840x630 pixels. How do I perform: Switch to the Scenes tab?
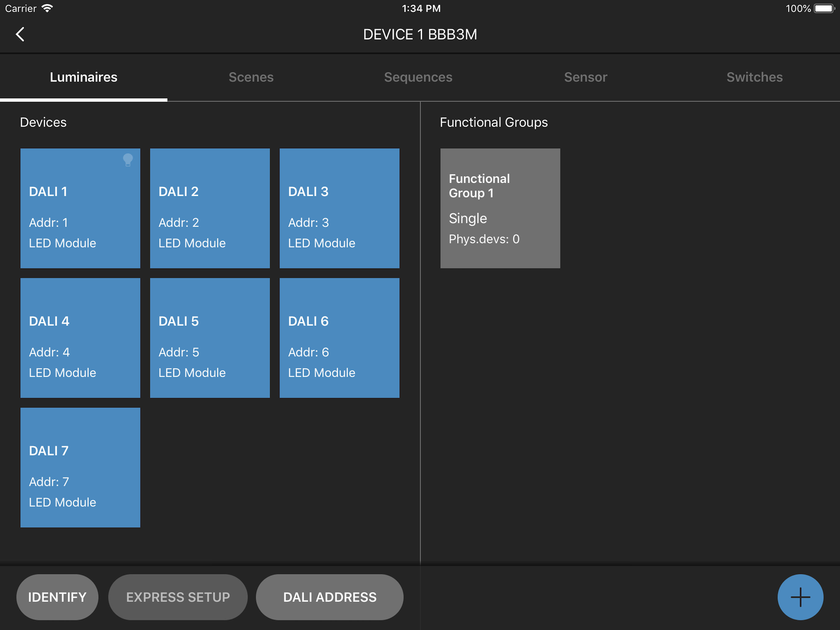pyautogui.click(x=251, y=77)
